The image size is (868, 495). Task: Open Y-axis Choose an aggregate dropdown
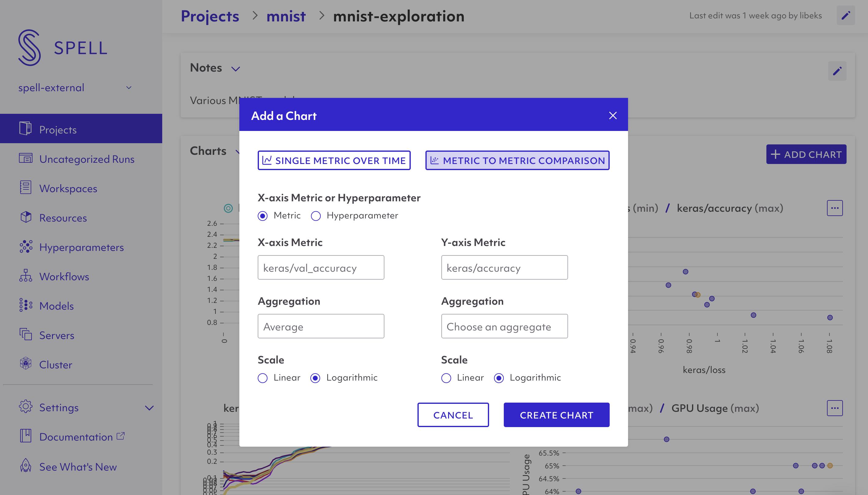click(x=504, y=326)
